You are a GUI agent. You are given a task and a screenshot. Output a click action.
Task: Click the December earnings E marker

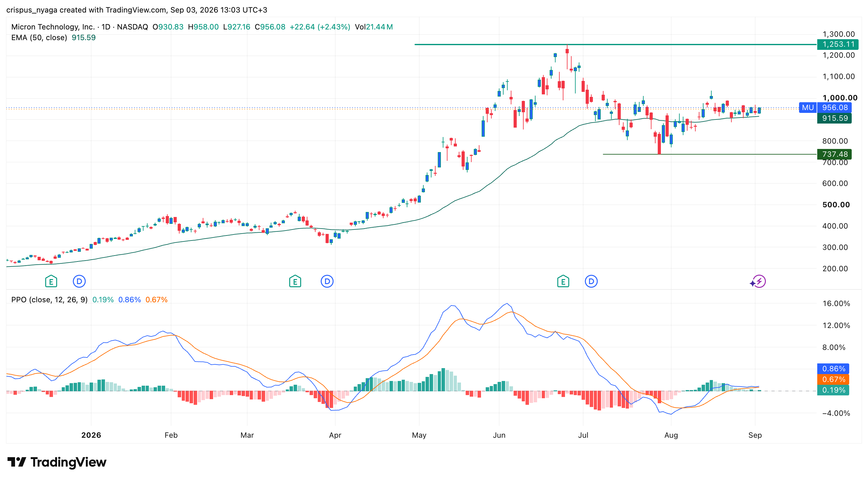(x=51, y=281)
